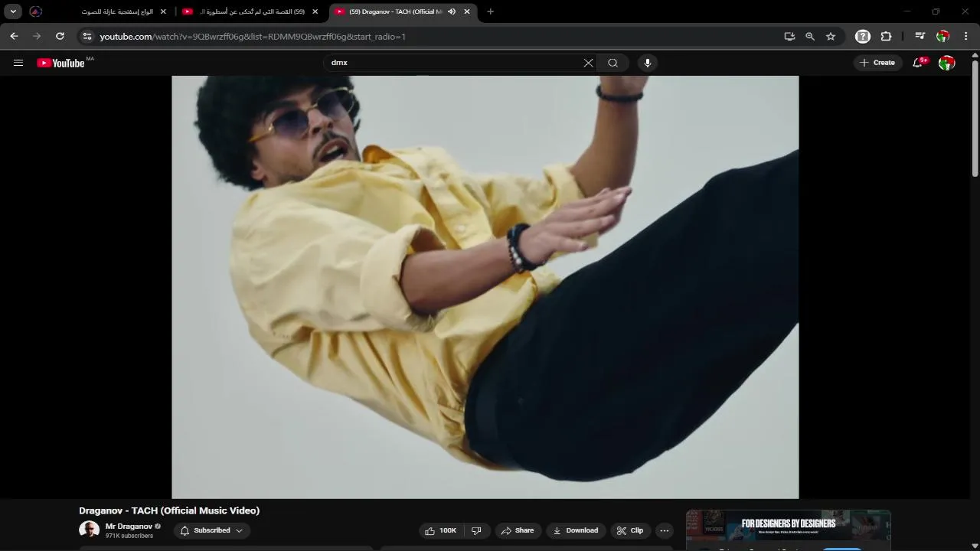
Task: Go forward in browser history
Action: click(x=37, y=36)
